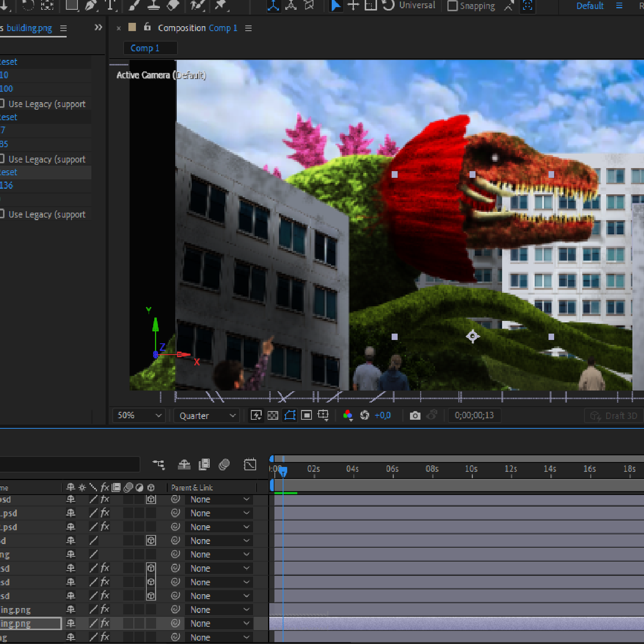Toggle the 3D layer switch for building.png

(x=151, y=623)
